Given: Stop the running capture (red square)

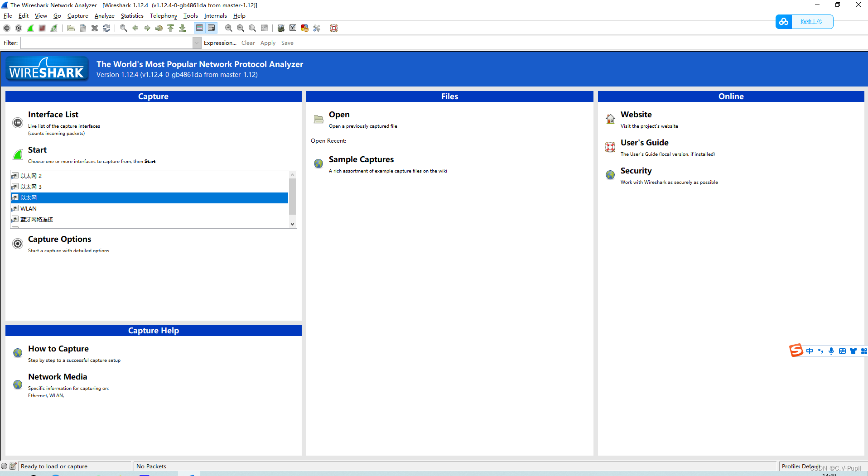Looking at the screenshot, I should (42, 28).
